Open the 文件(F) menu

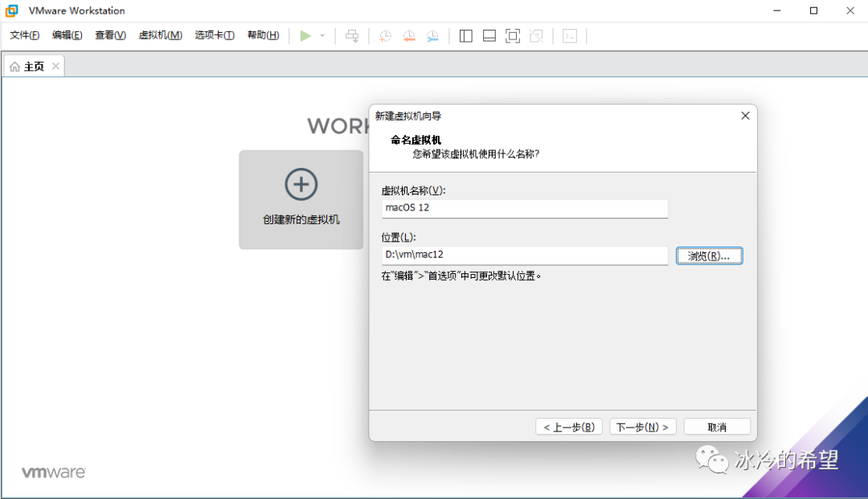24,35
